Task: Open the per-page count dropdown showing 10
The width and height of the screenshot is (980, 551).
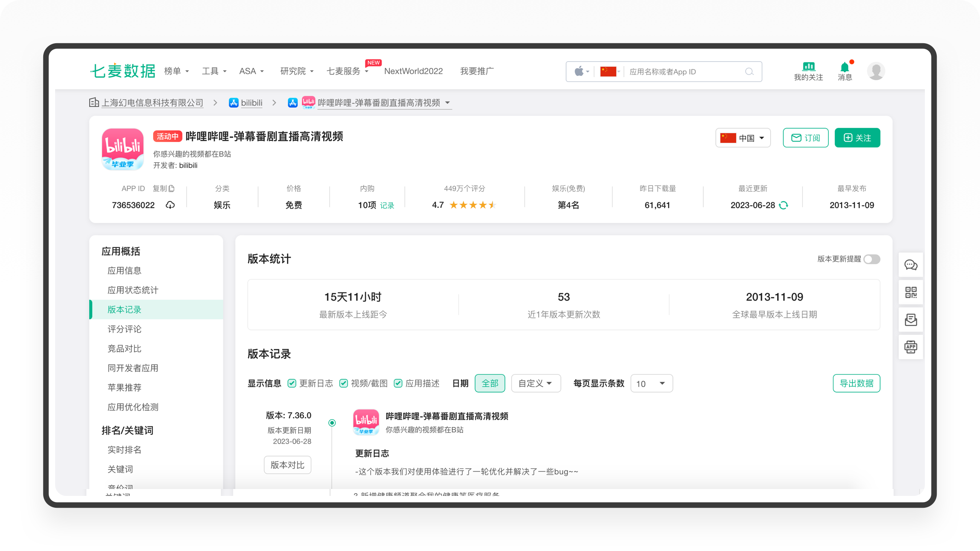Action: 651,383
